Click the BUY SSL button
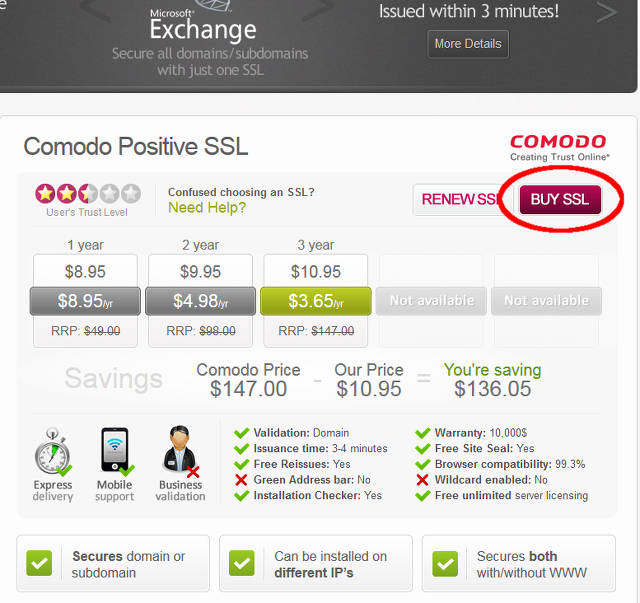 [x=560, y=199]
